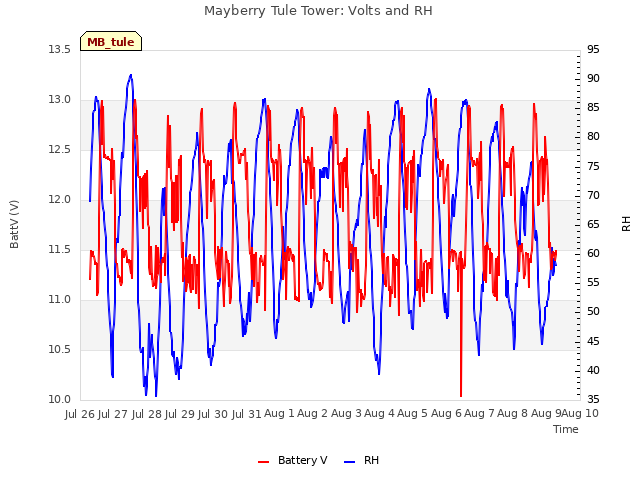Click the Jul 28 date label

pyautogui.click(x=147, y=414)
